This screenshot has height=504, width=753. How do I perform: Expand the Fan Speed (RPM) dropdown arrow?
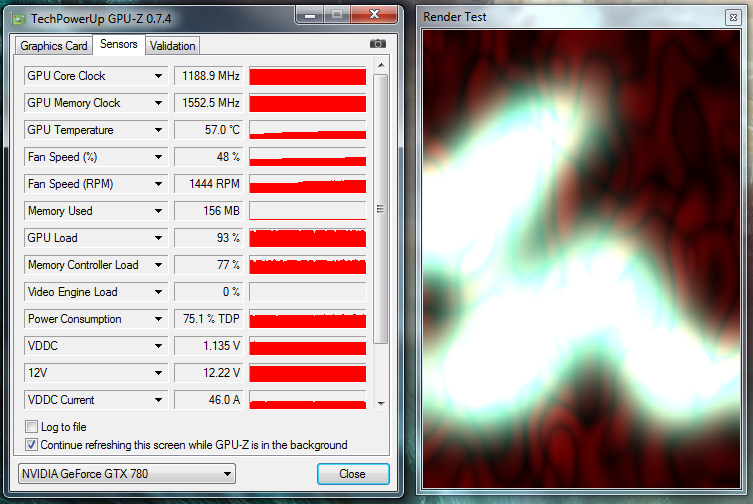(x=158, y=184)
